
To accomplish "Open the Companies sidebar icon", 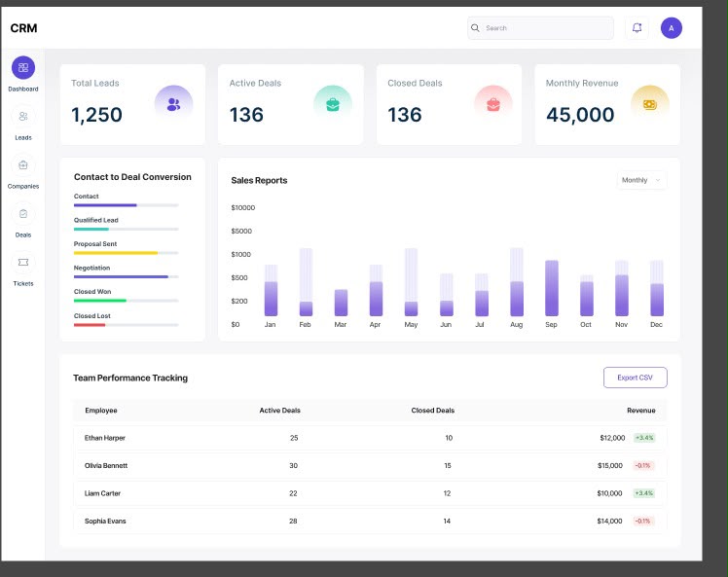I will coord(23,165).
